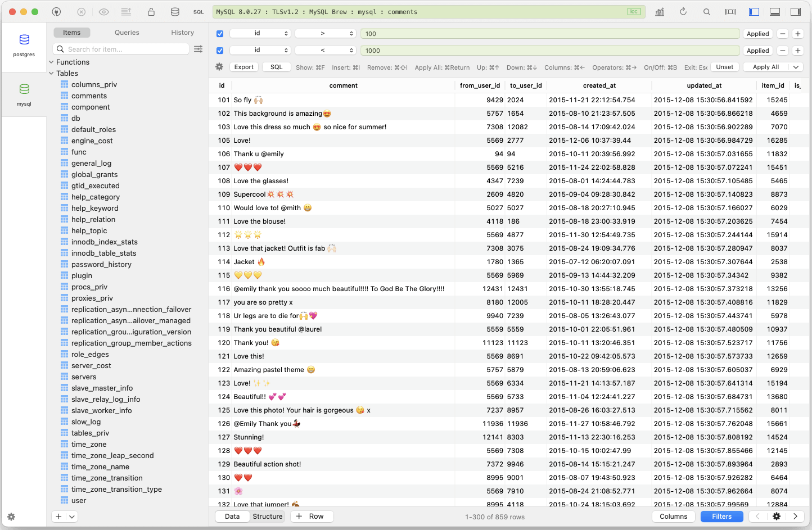Toggle the eye preview icon in toolbar
Screen dimensions: 812x530
click(103, 12)
